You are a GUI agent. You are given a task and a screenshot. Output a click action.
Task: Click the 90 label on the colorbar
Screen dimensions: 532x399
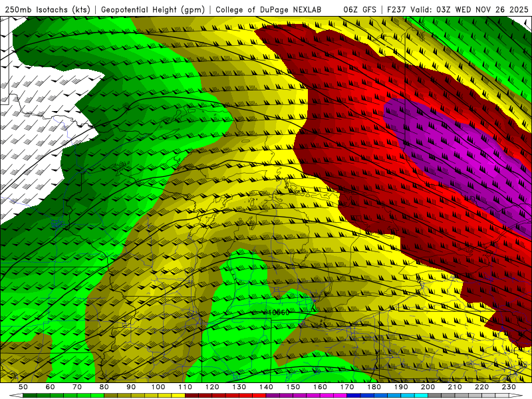click(131, 387)
